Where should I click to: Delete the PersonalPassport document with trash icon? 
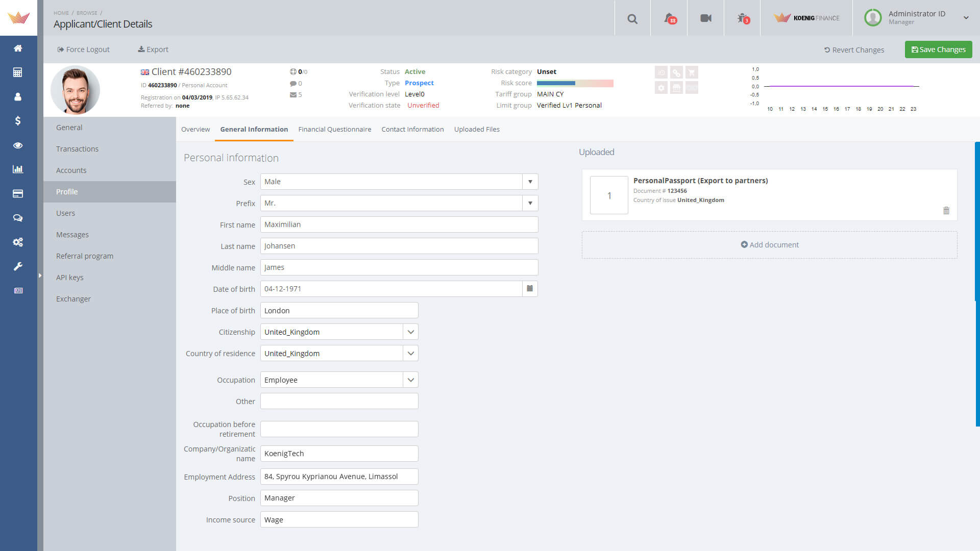click(x=946, y=211)
